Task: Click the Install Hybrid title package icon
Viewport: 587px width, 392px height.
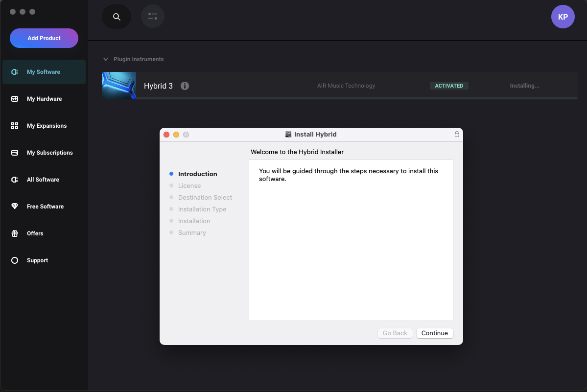Action: (x=288, y=134)
